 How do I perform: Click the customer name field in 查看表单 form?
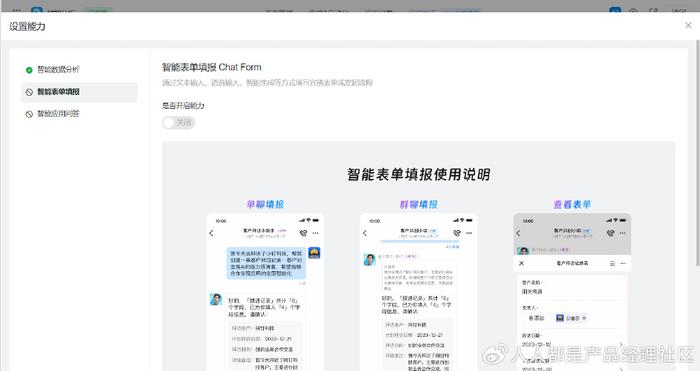tap(572, 288)
